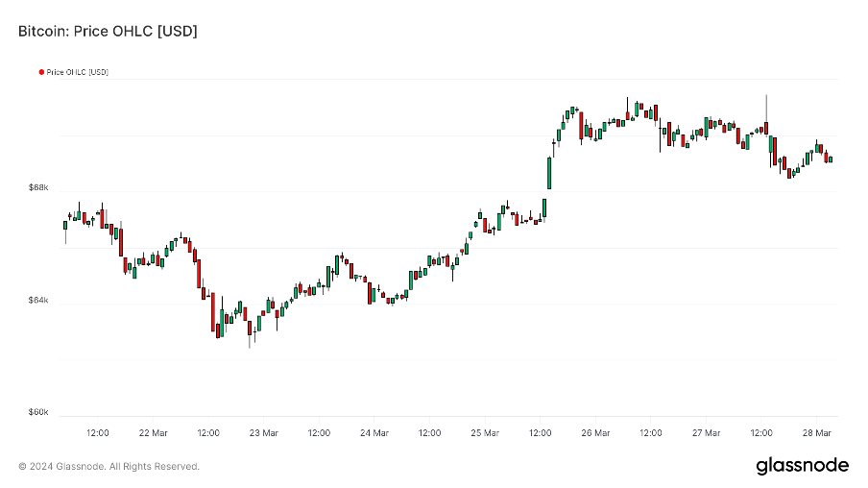Viewport: 868px width, 488px height.
Task: Select the 28 Mar date label
Action: (x=817, y=433)
